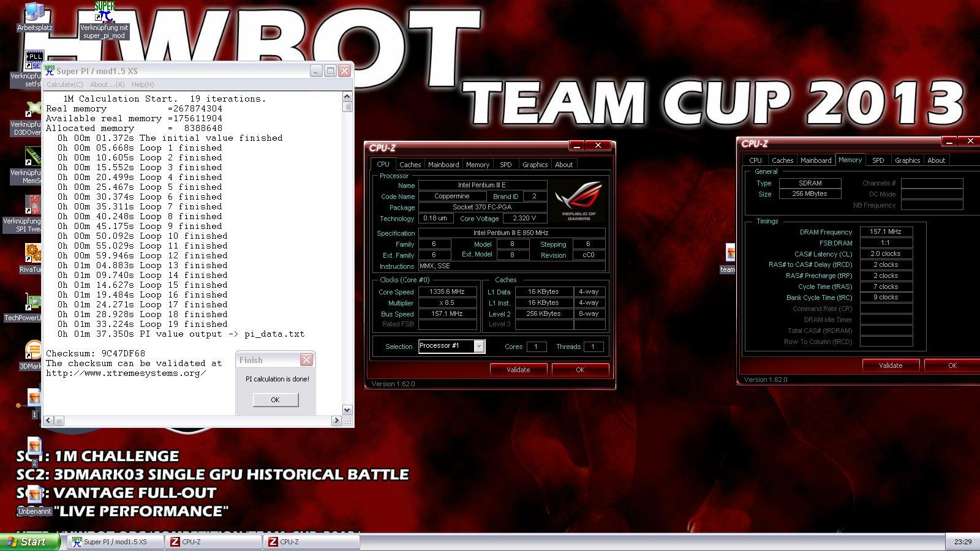Viewport: 980px width, 551px height.
Task: Click the Core Speed 1335.6 MHz field
Action: (448, 292)
